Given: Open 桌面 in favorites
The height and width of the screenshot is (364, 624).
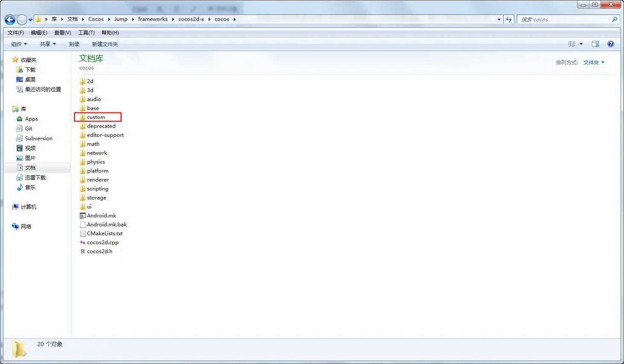Looking at the screenshot, I should pos(26,79).
